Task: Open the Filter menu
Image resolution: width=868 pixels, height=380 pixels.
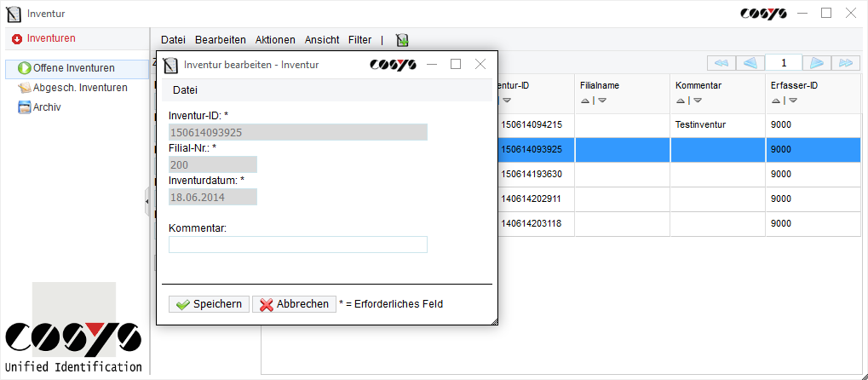Action: click(x=359, y=40)
